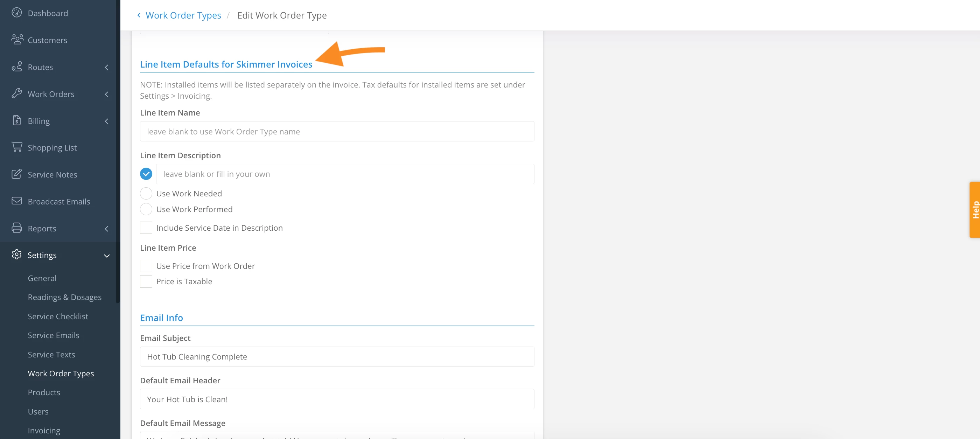The image size is (980, 439).
Task: Click the Billing invoice icon
Action: [x=16, y=120]
